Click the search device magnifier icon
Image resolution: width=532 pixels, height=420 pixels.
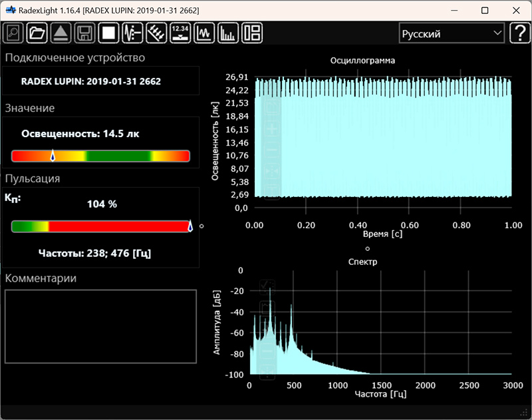[x=14, y=33]
